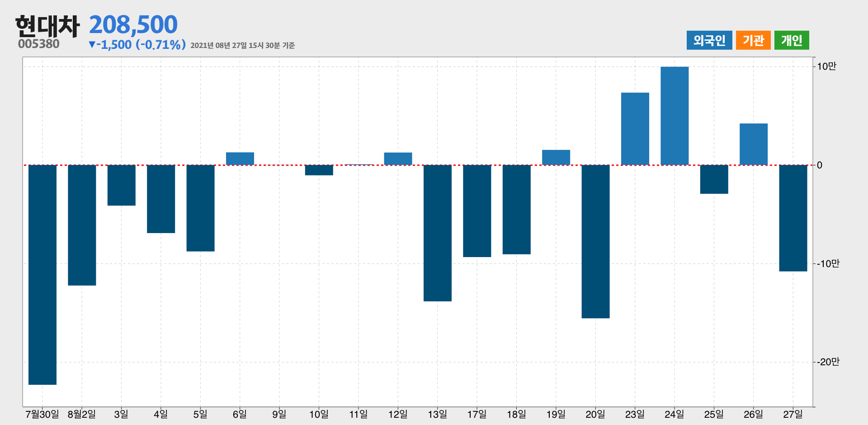Click the tallest positive bar for 24일

(675, 116)
